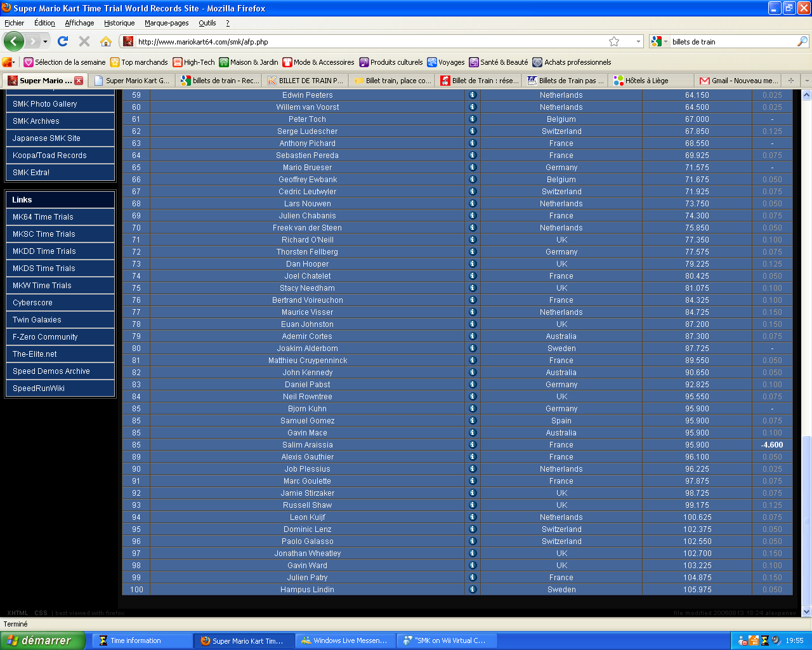Click the search magnifier icon
The height and width of the screenshot is (650, 812).
(802, 41)
